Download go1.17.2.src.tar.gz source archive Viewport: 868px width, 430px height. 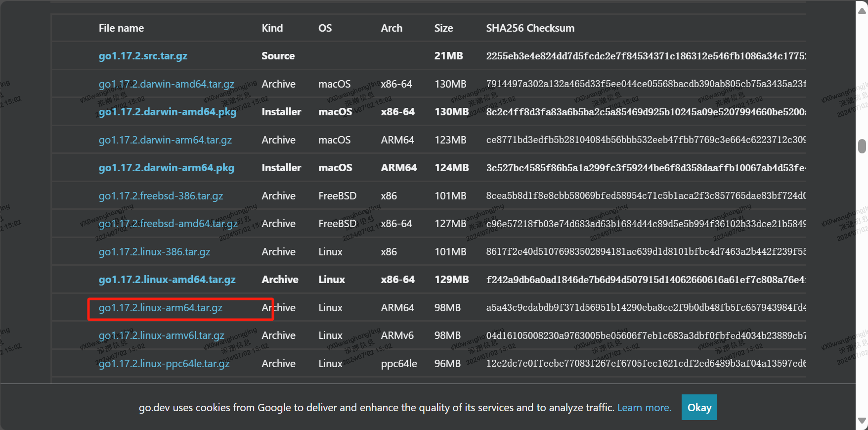[143, 56]
